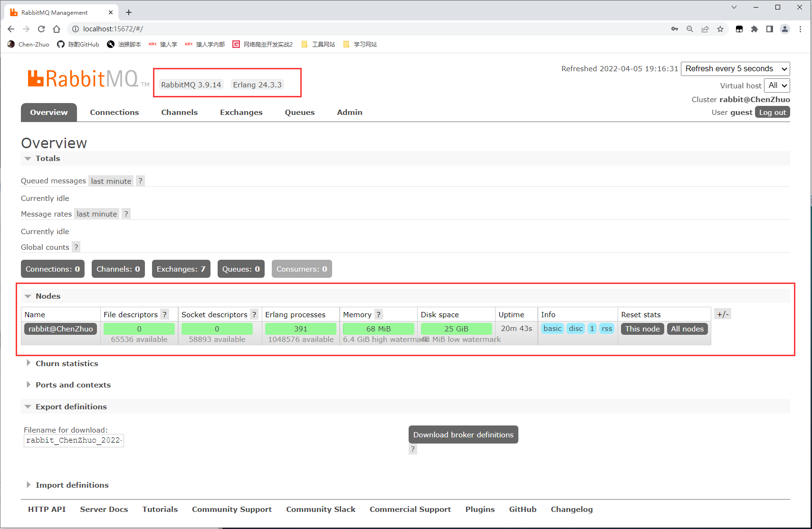Click the help icon beside Memory column
This screenshot has height=529, width=812.
click(378, 314)
